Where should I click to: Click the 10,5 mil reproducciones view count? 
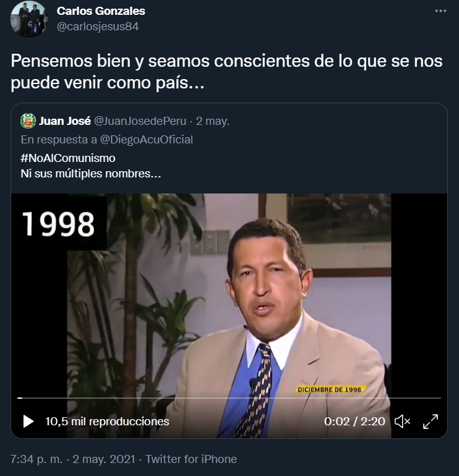107,422
